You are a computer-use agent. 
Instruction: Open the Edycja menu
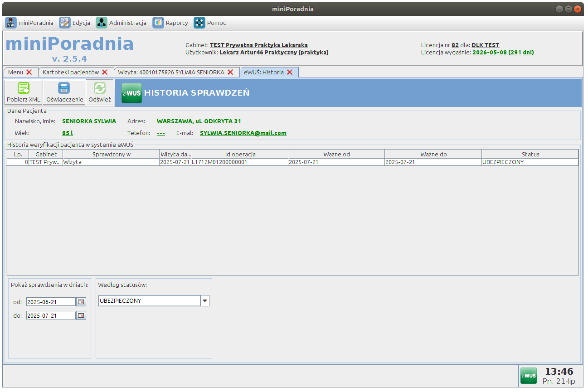(x=75, y=23)
